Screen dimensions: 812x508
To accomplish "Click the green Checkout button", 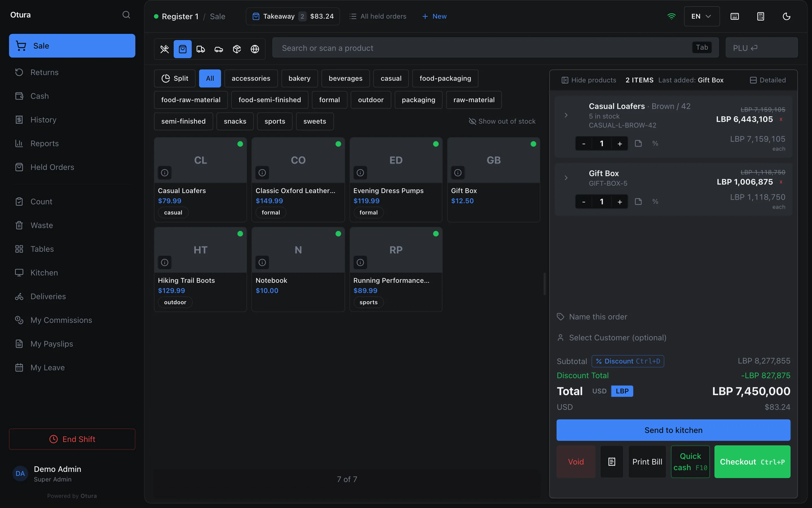I will pos(752,462).
